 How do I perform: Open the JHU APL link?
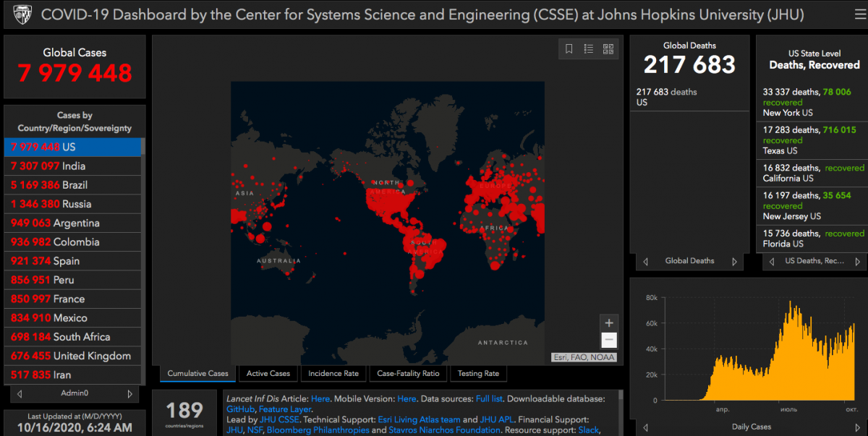pos(497,419)
